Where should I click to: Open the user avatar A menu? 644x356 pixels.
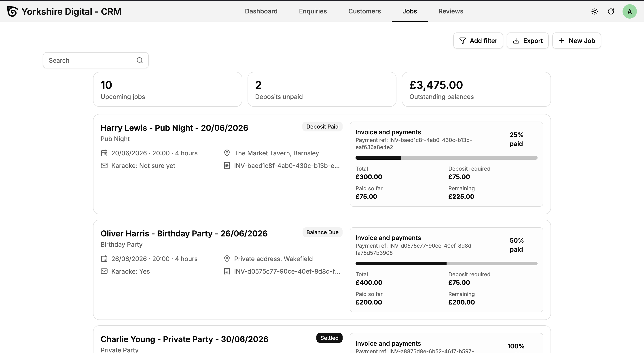pos(629,11)
